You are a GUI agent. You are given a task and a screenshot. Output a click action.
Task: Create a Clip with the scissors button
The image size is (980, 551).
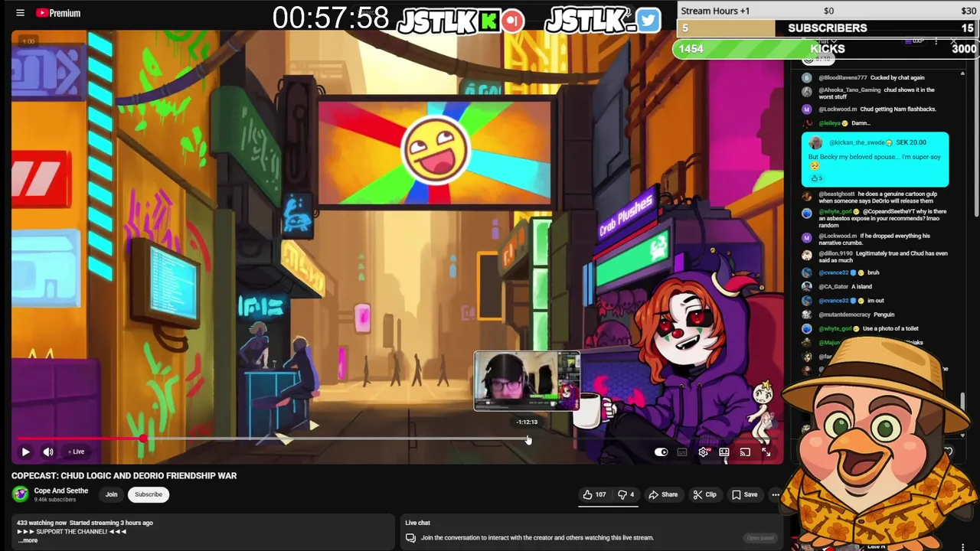coord(705,494)
